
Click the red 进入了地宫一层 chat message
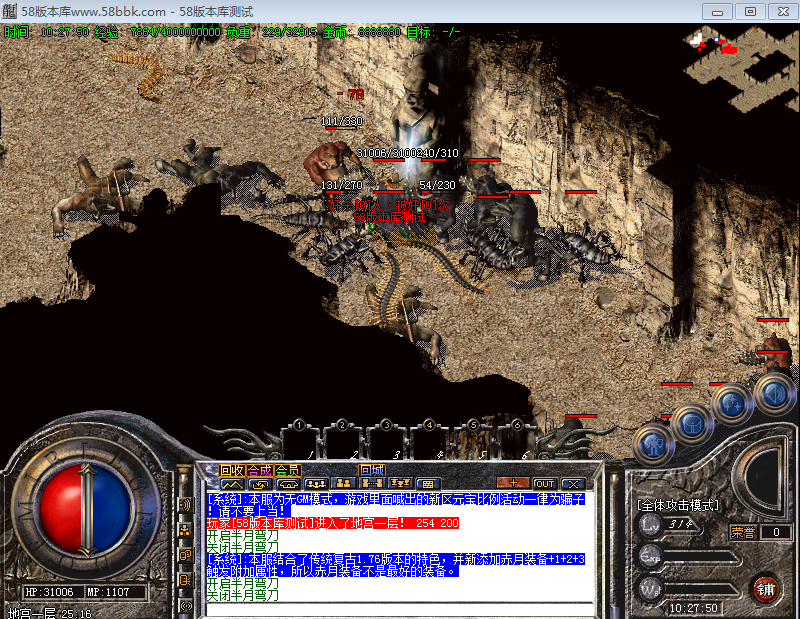(x=333, y=523)
